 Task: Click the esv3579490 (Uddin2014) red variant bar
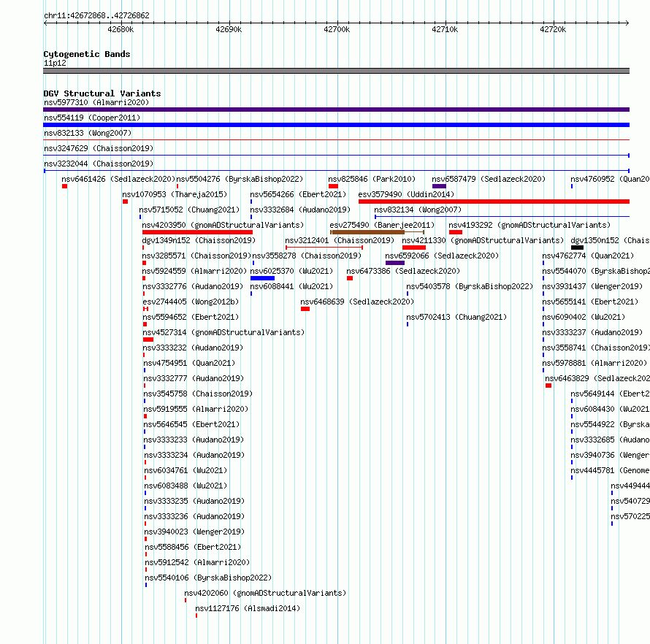coord(494,202)
